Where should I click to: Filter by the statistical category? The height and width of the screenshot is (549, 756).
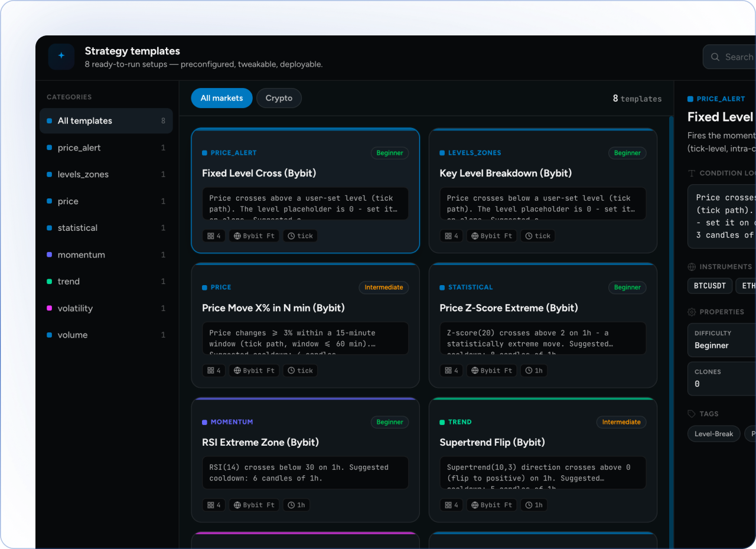(x=106, y=228)
